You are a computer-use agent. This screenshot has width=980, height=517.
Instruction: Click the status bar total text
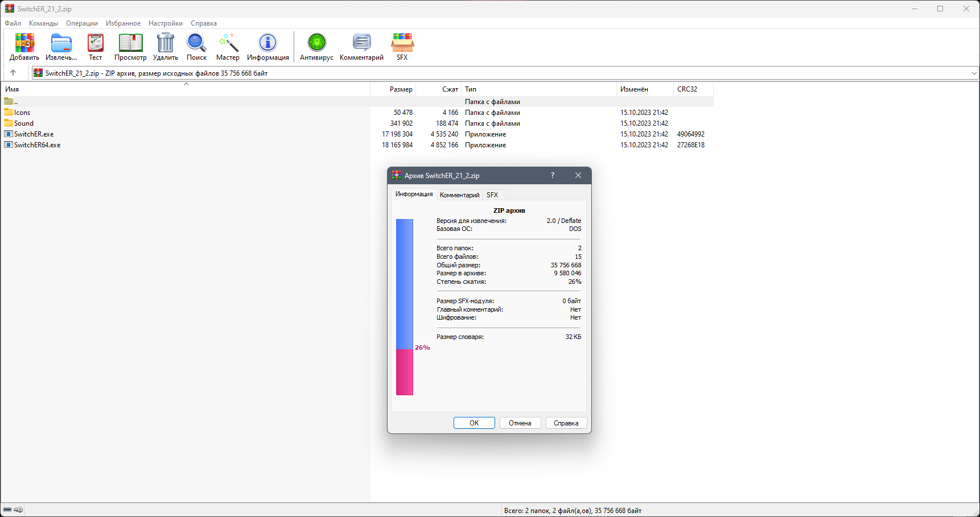click(573, 511)
